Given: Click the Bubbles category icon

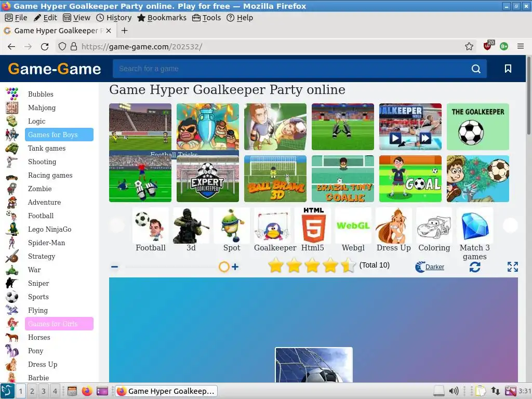Looking at the screenshot, I should click(x=12, y=94).
